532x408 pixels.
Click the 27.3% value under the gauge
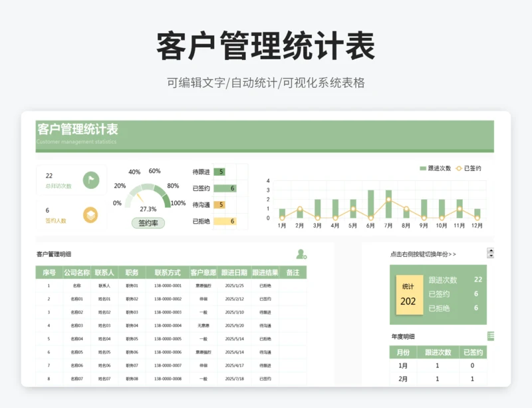[x=148, y=209]
